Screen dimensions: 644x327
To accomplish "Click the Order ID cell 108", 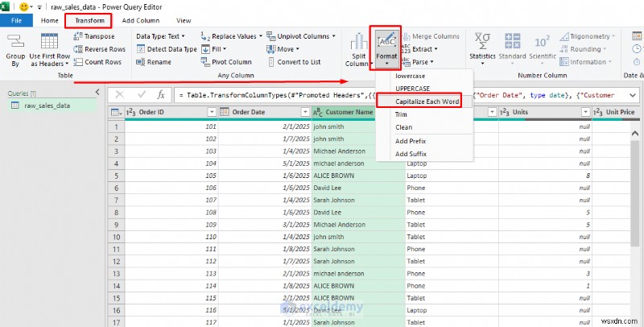I will (x=171, y=213).
